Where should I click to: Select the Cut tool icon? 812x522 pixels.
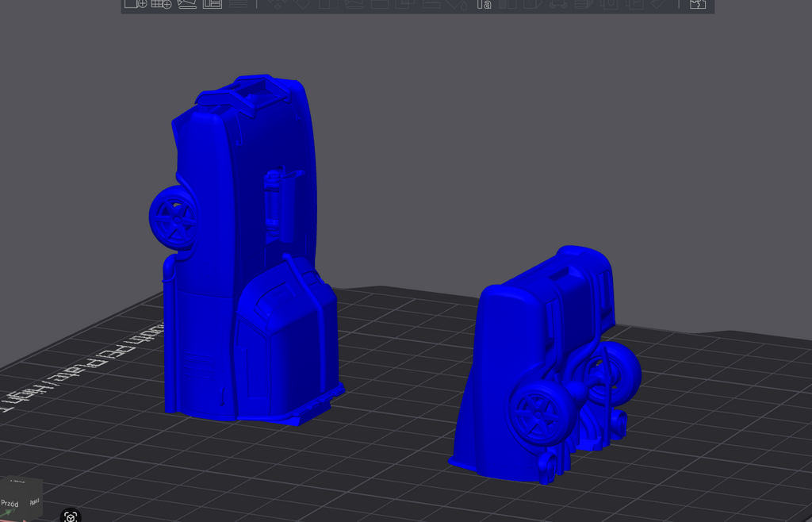tap(380, 4)
